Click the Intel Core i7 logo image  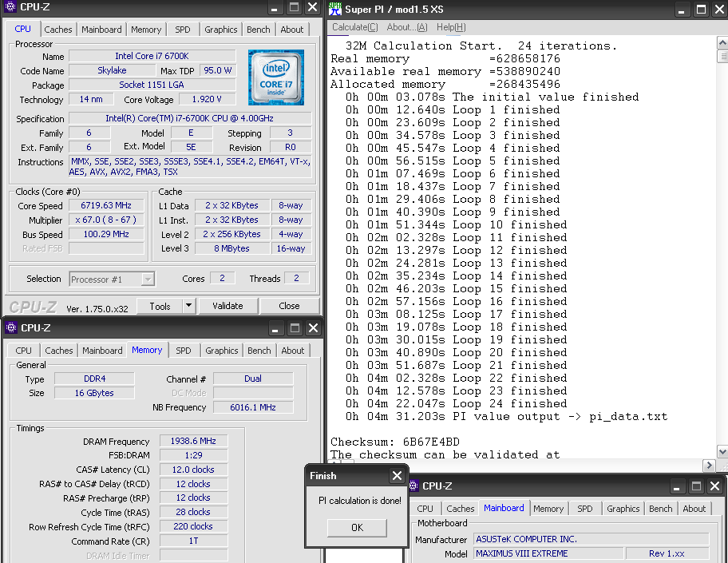click(276, 77)
